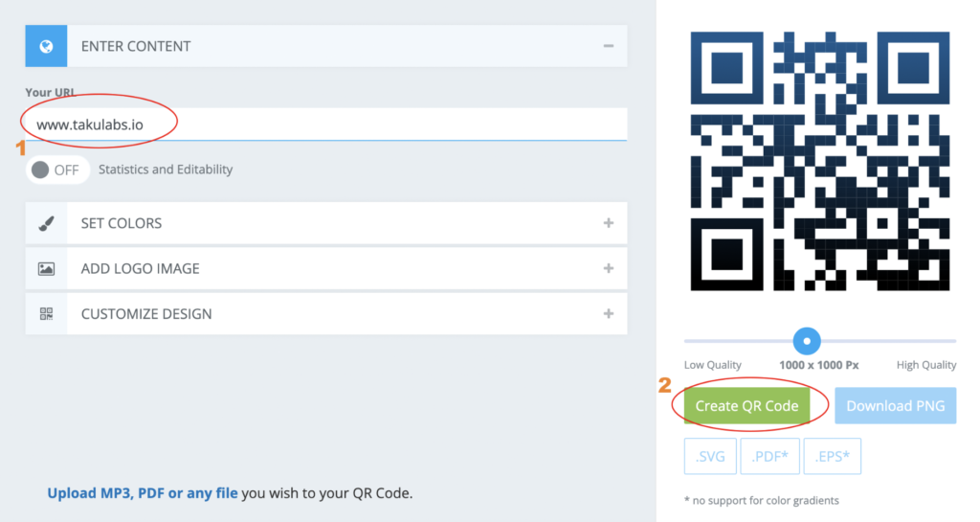This screenshot has height=522, width=980.
Task: Open the Set Colors header
Action: [x=326, y=223]
